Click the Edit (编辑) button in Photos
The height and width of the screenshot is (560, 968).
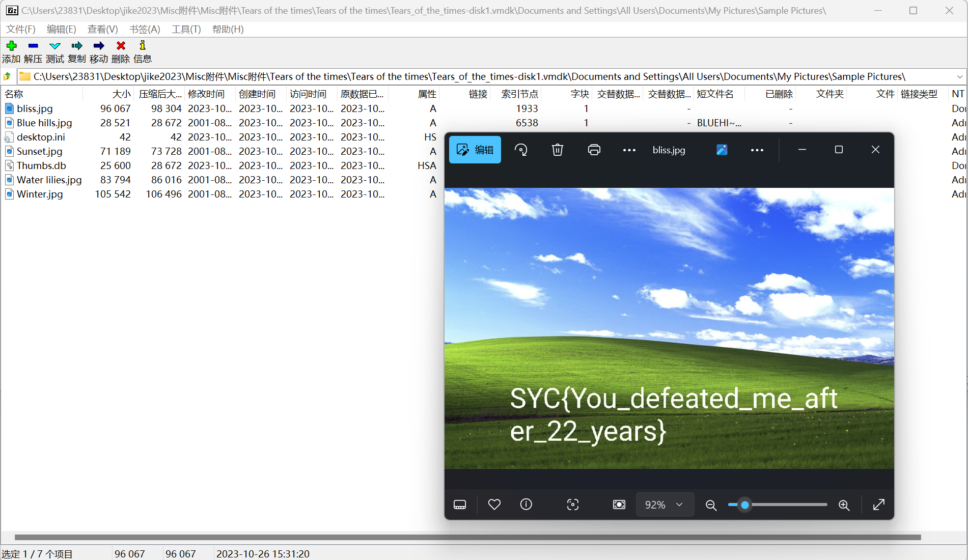click(475, 150)
